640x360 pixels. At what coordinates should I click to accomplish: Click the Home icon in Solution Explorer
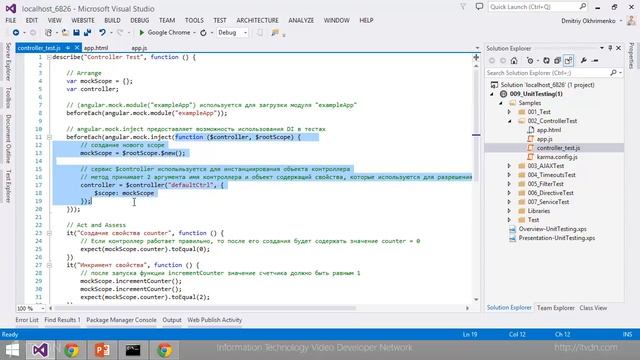[x=514, y=60]
